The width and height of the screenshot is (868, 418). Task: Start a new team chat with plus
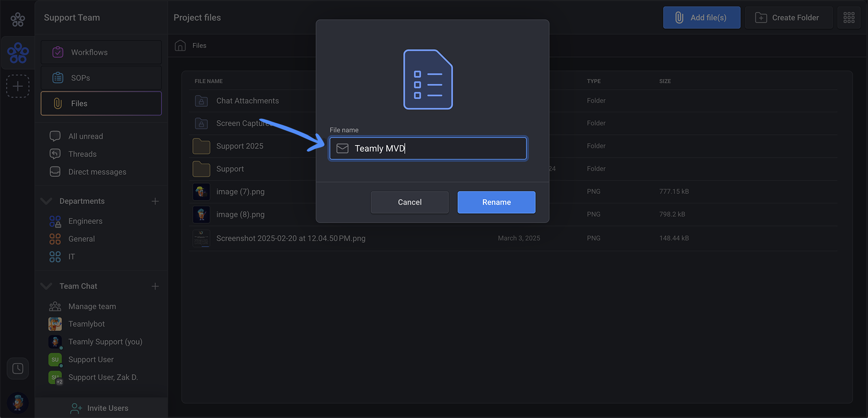[x=155, y=286]
